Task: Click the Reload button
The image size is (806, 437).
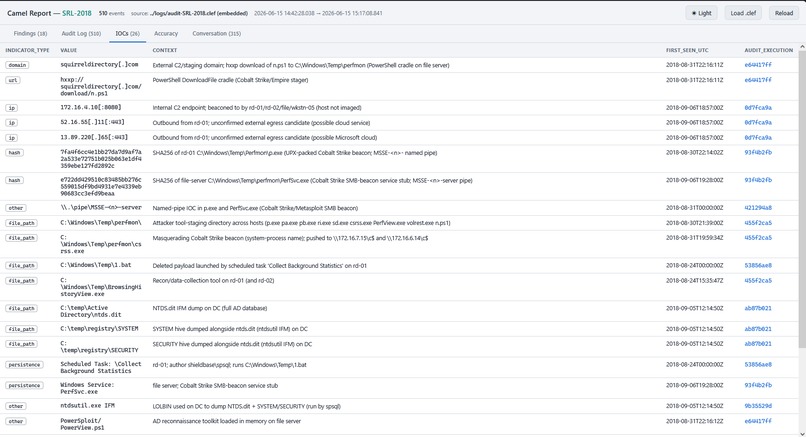Action: tap(783, 13)
